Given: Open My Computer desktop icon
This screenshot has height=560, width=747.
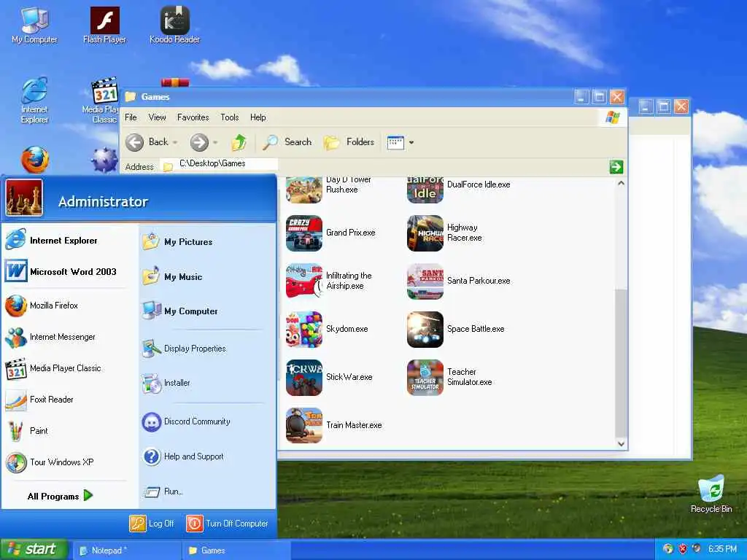Looking at the screenshot, I should [x=34, y=25].
